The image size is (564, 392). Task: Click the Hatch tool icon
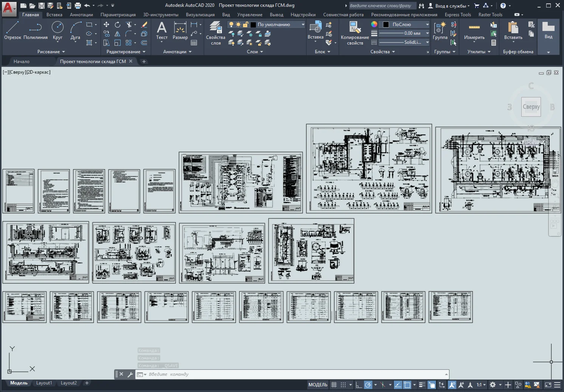[x=89, y=43]
